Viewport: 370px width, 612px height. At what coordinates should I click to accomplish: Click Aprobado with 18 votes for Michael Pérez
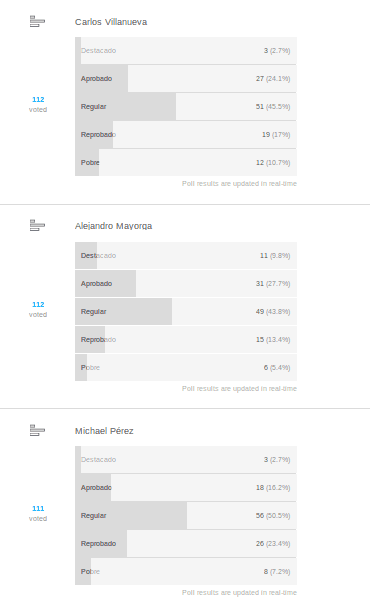pyautogui.click(x=186, y=488)
